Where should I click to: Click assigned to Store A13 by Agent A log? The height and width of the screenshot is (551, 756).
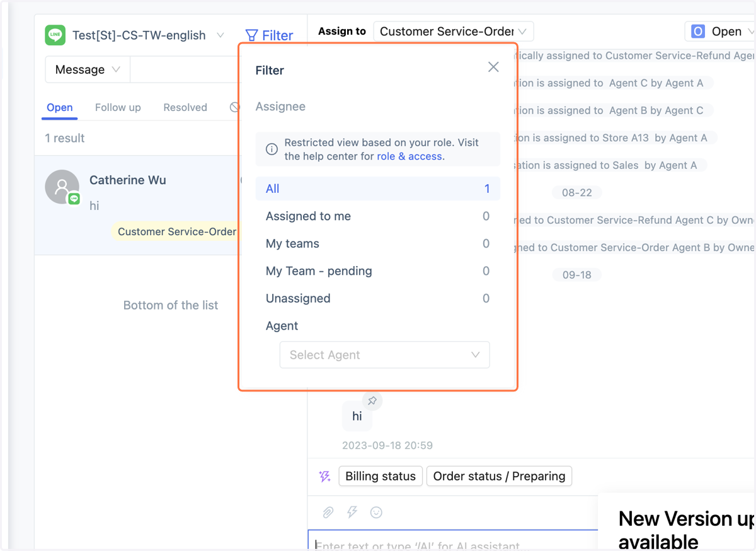(x=616, y=137)
